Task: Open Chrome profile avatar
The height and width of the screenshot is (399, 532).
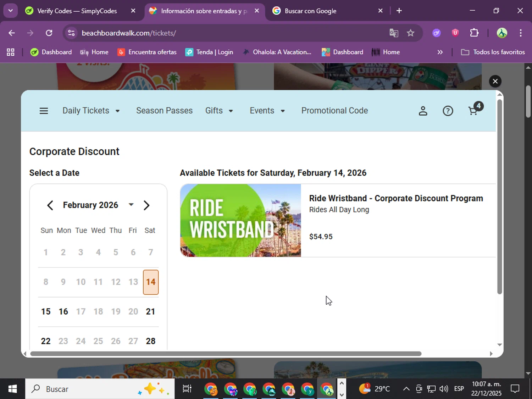Action: click(x=502, y=33)
